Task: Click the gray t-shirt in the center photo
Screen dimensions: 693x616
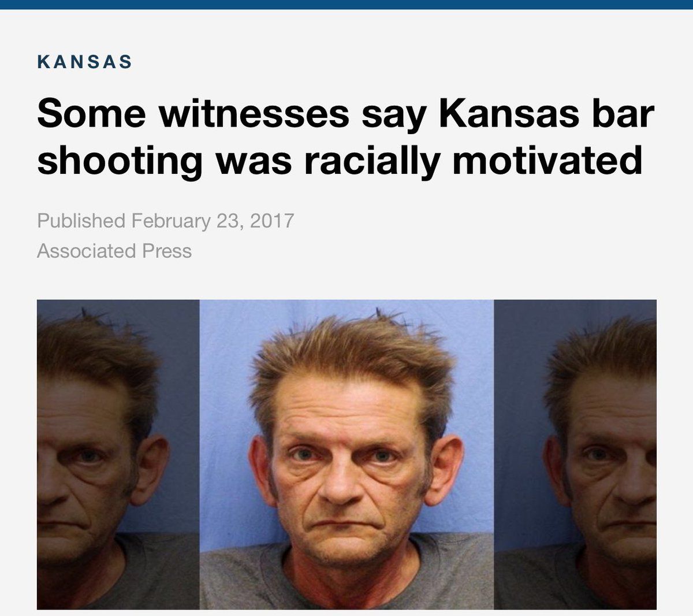Action: [346, 581]
